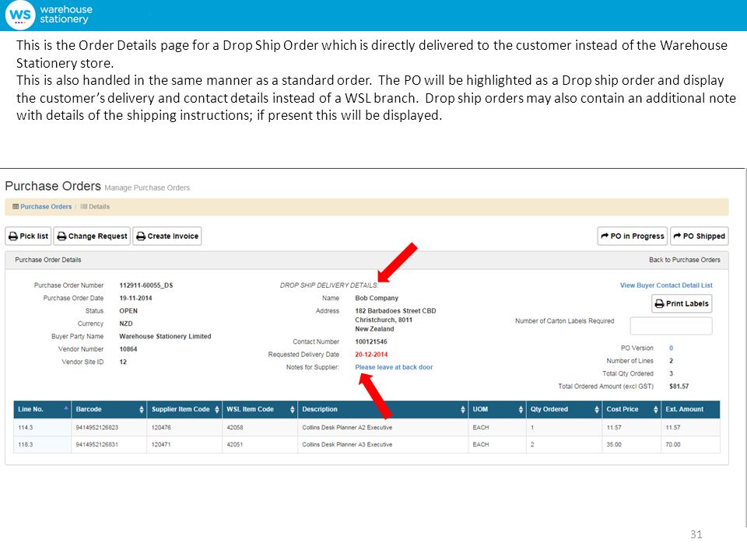The width and height of the screenshot is (747, 560).
Task: Click the note Please leave at back door
Action: (394, 367)
